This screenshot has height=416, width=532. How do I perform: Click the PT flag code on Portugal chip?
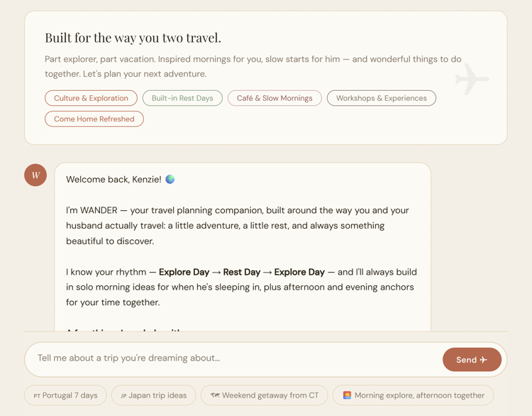tap(37, 395)
